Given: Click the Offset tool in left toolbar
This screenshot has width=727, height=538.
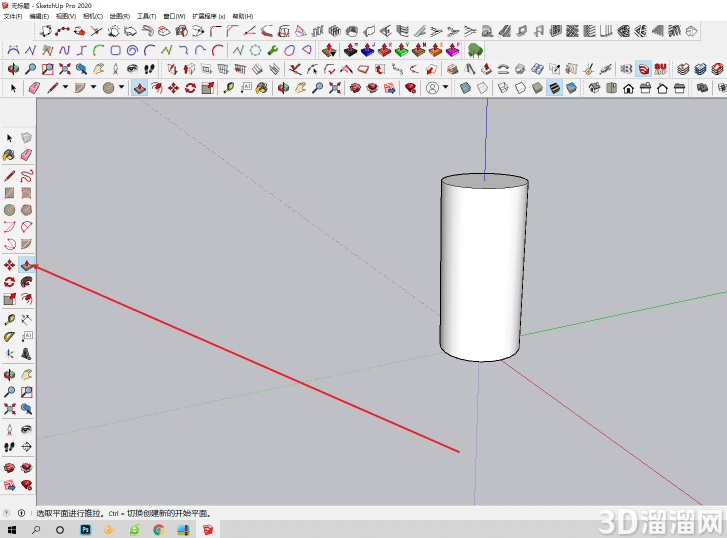Looking at the screenshot, I should (x=26, y=299).
